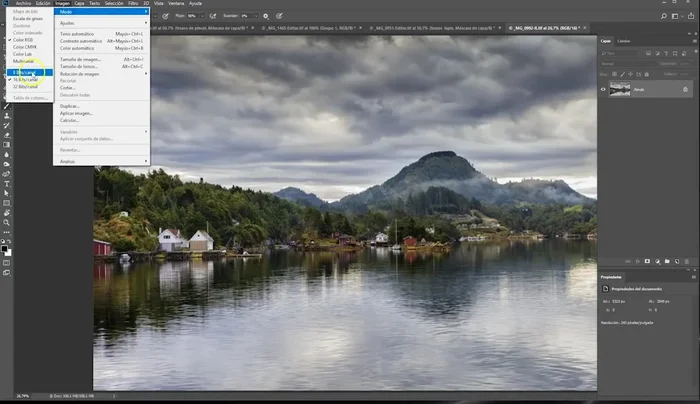The image size is (700, 404).
Task: Click the share icon at top right
Action: [690, 16]
